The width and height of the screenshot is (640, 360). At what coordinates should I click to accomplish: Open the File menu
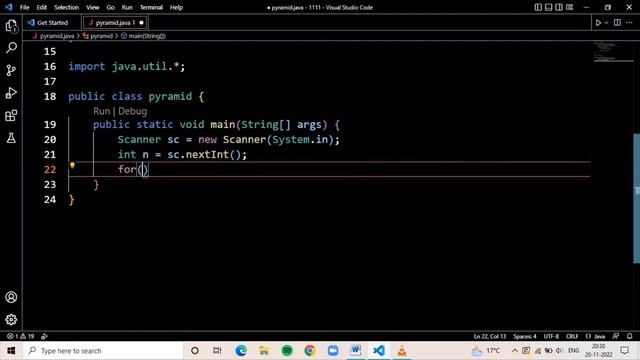point(24,7)
